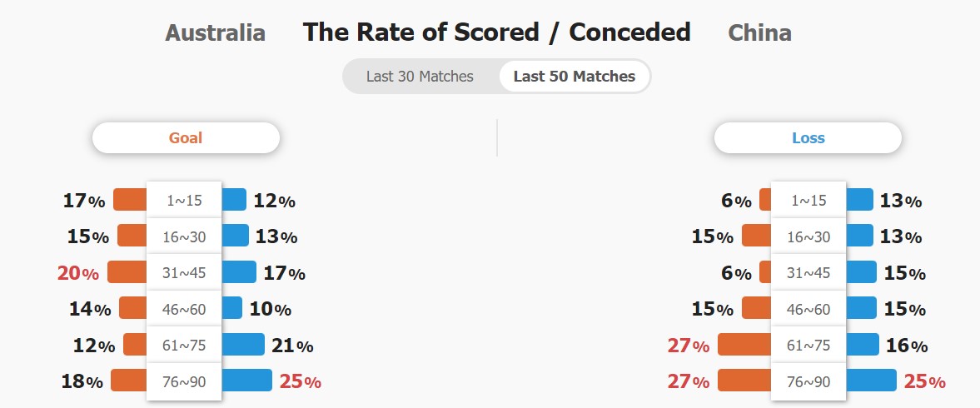Image resolution: width=980 pixels, height=408 pixels.
Task: Click Australia's orange 27% Loss bar for 61~75
Action: pos(744,345)
